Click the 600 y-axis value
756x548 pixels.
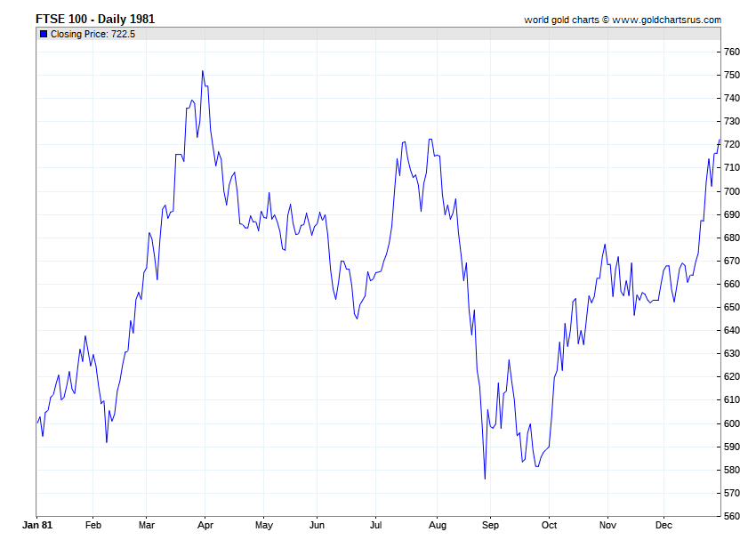(x=732, y=423)
